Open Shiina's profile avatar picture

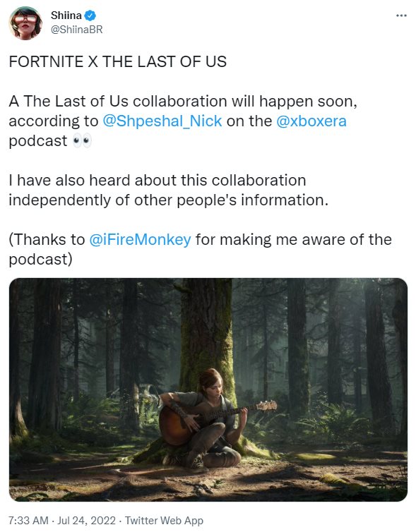tap(25, 23)
